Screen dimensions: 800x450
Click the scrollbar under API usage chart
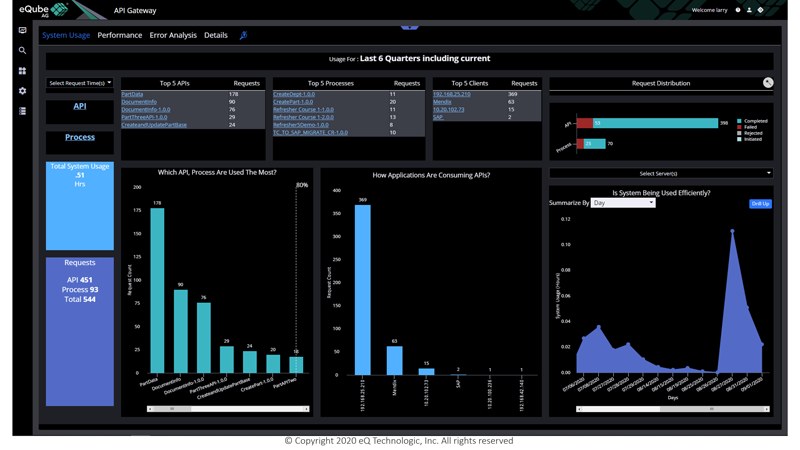[228, 409]
